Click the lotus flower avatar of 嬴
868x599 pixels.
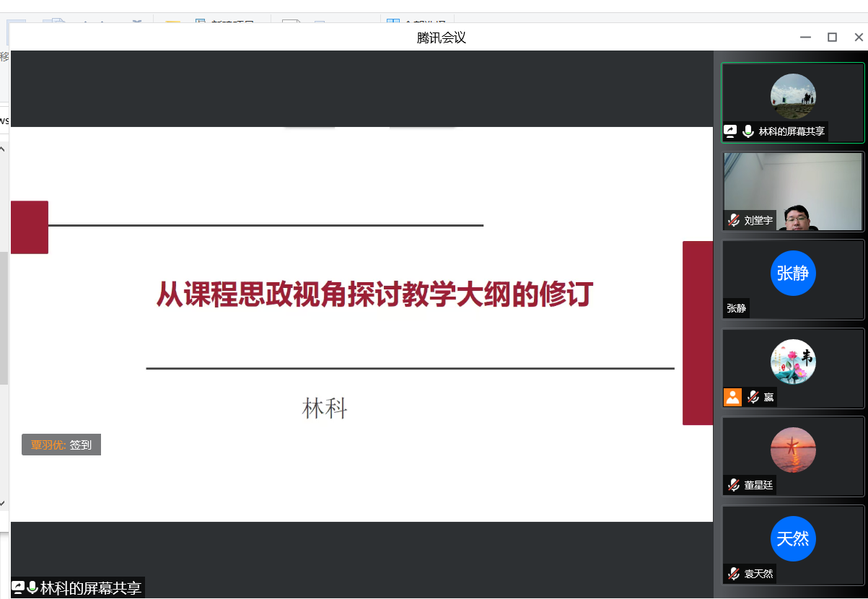click(x=793, y=362)
